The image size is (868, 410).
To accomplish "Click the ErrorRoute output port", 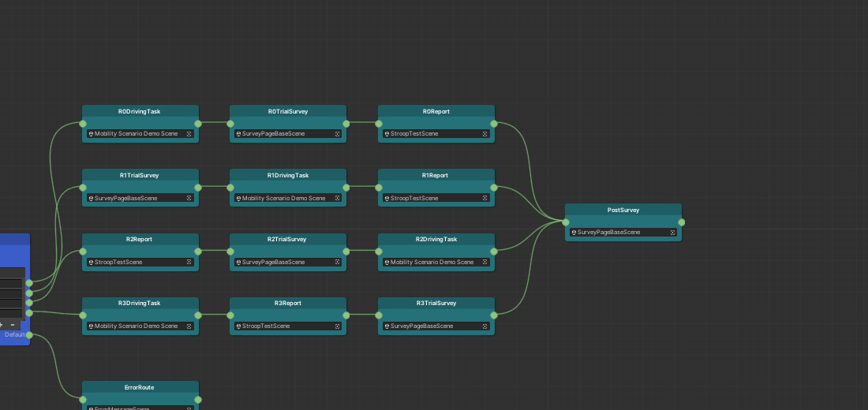I will point(198,400).
